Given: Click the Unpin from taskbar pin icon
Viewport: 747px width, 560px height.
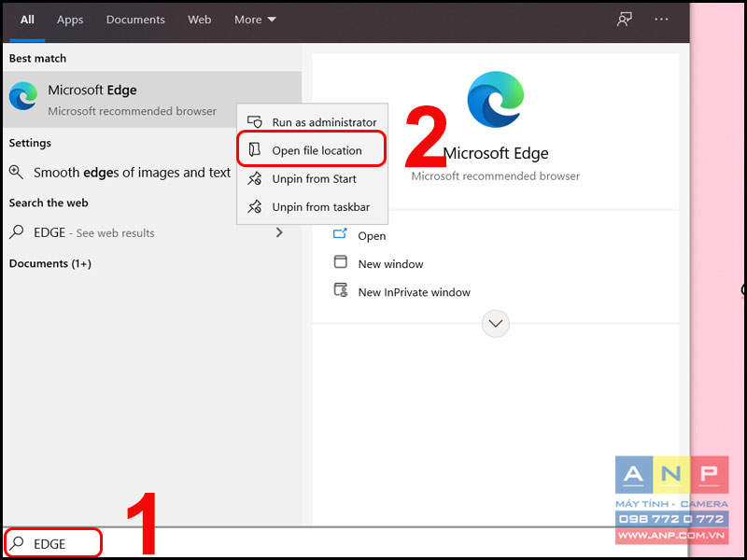Looking at the screenshot, I should click(254, 206).
